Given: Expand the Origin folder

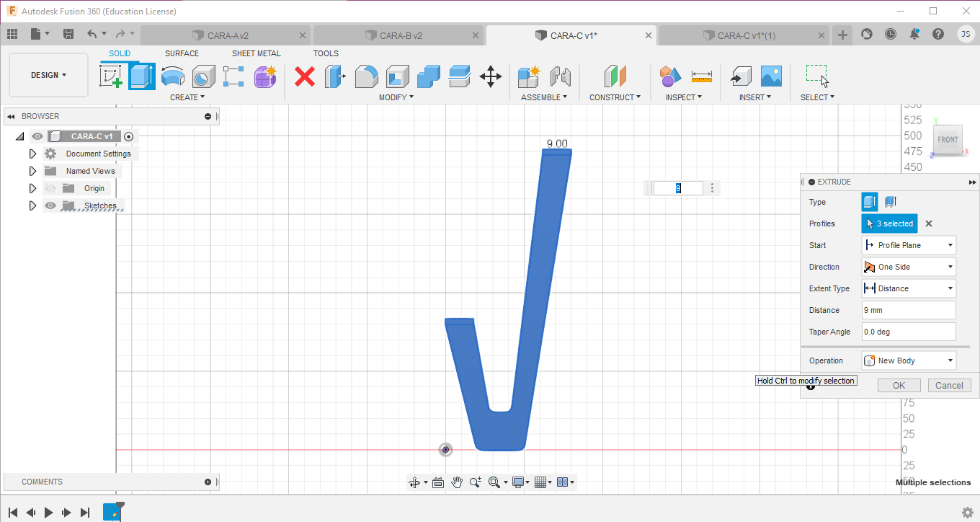Looking at the screenshot, I should click(32, 188).
